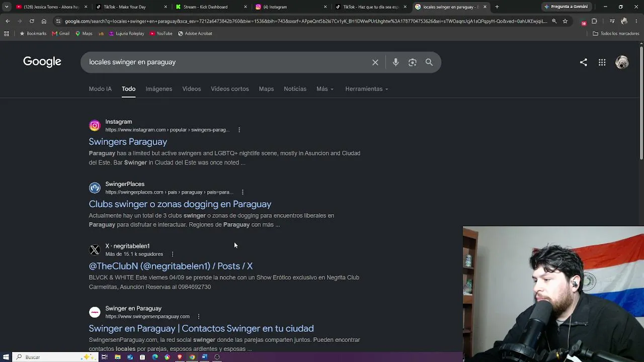Open options menu for the SwingerPlaces result

click(x=243, y=192)
